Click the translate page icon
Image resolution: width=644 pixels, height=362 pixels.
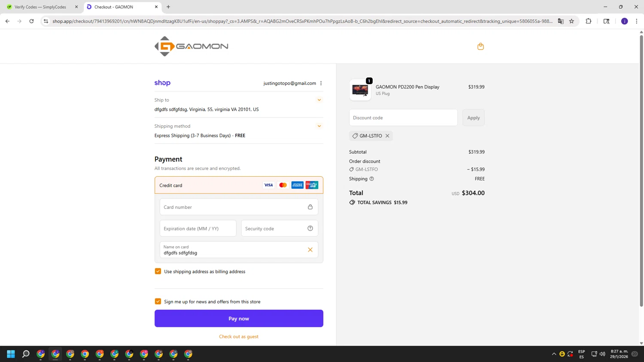click(561, 21)
